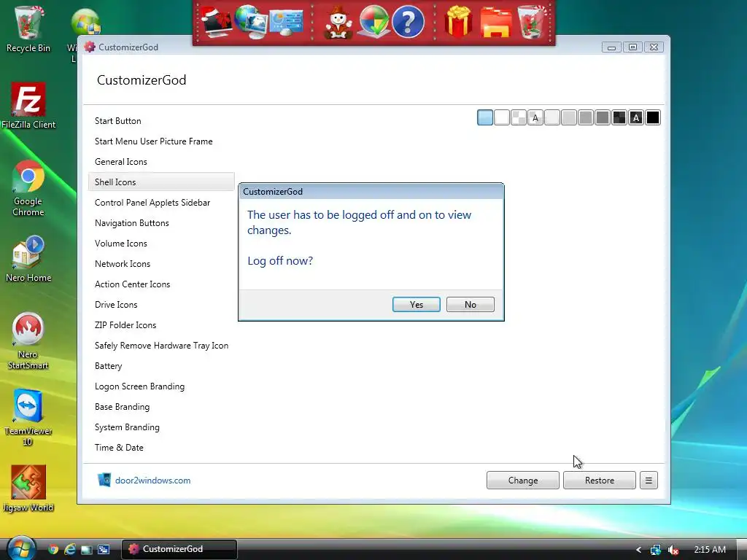This screenshot has width=747, height=560.
Task: Launch Chrome from the quick launch bar
Action: click(x=53, y=549)
